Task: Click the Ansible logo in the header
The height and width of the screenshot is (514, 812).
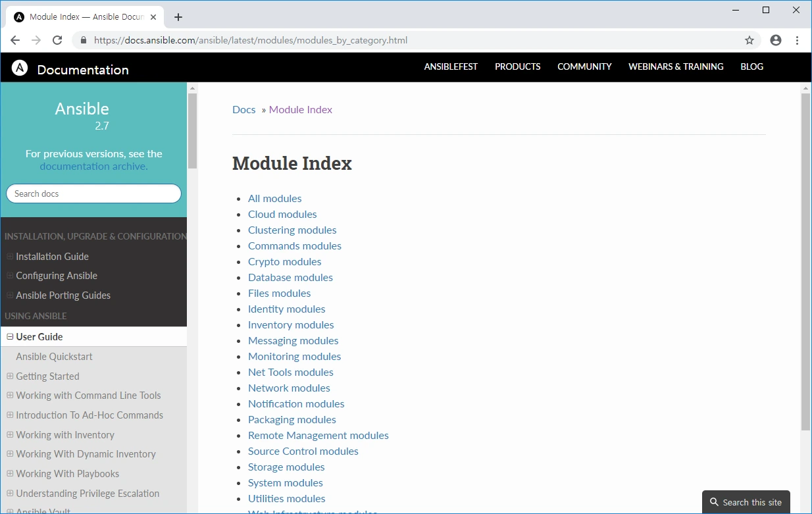Action: click(x=20, y=67)
